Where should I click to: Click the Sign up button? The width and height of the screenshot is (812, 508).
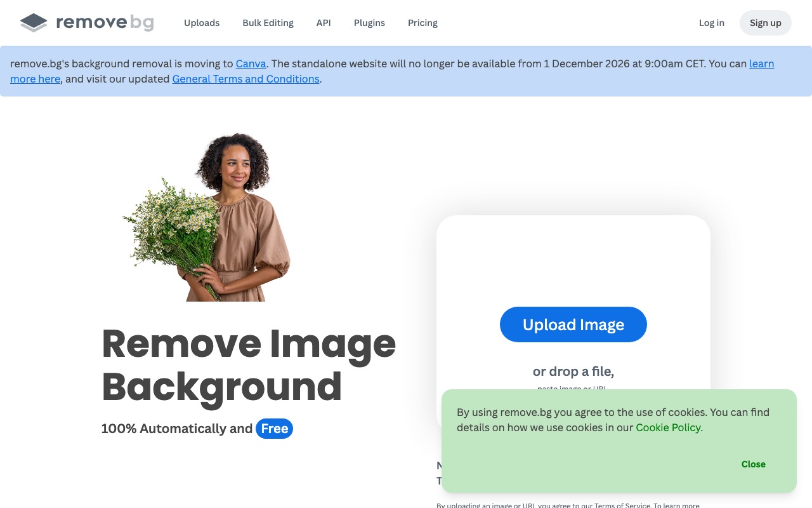click(766, 23)
